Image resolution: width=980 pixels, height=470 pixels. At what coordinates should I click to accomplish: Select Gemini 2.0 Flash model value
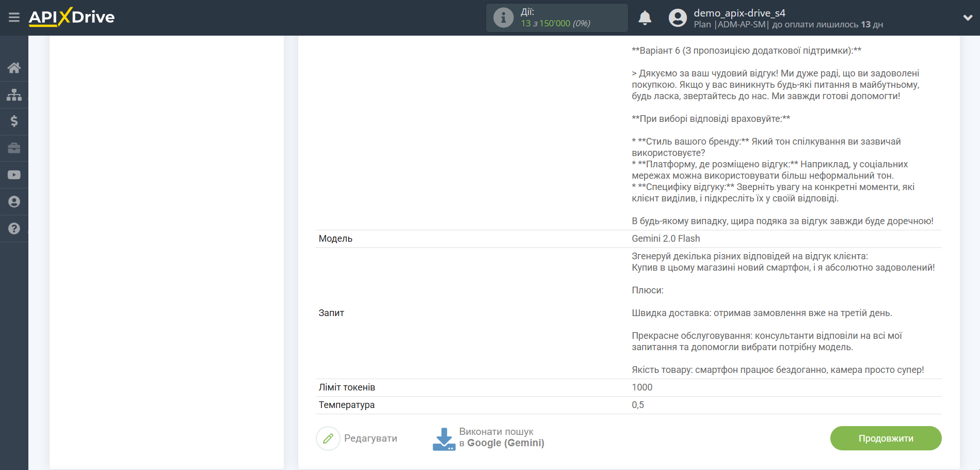point(666,239)
